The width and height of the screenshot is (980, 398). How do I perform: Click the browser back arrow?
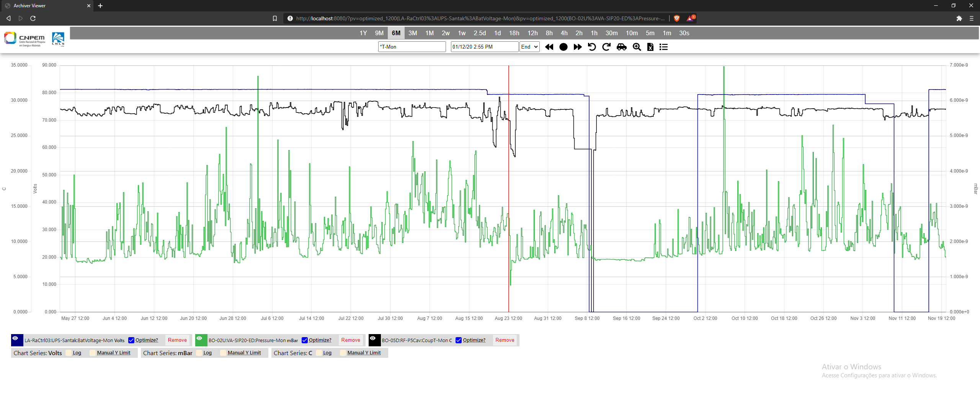pos(8,18)
